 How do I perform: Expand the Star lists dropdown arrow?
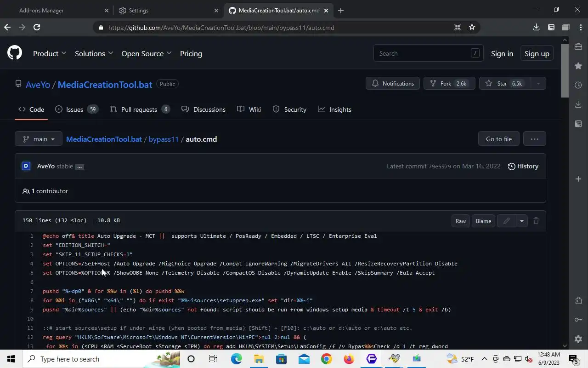tap(538, 83)
